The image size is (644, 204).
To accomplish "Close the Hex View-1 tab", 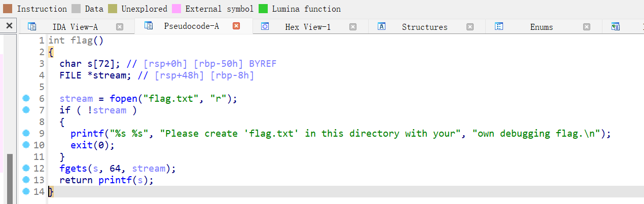I will pyautogui.click(x=353, y=27).
